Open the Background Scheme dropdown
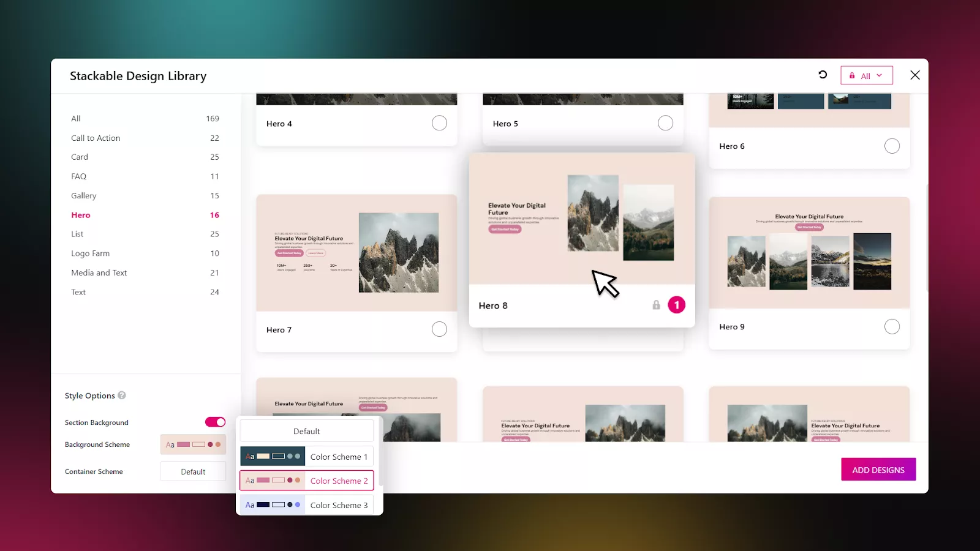Viewport: 980px width, 551px height. (x=193, y=444)
